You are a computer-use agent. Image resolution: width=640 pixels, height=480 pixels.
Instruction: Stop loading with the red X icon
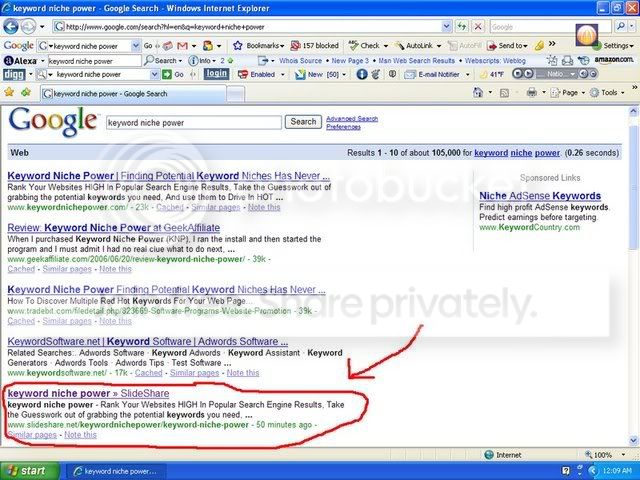coord(478,27)
